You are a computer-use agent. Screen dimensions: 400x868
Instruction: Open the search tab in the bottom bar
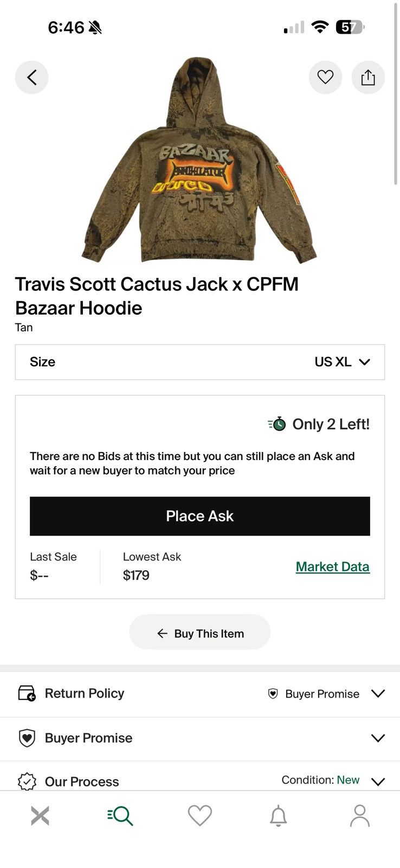click(x=120, y=815)
